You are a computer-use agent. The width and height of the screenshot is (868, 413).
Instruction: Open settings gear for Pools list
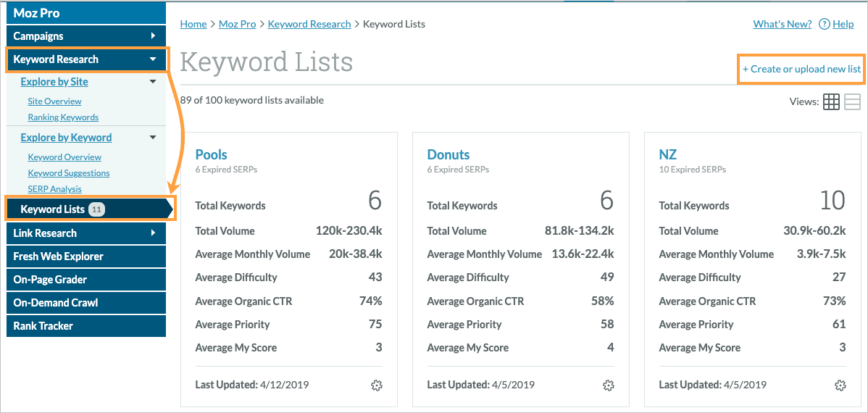376,385
